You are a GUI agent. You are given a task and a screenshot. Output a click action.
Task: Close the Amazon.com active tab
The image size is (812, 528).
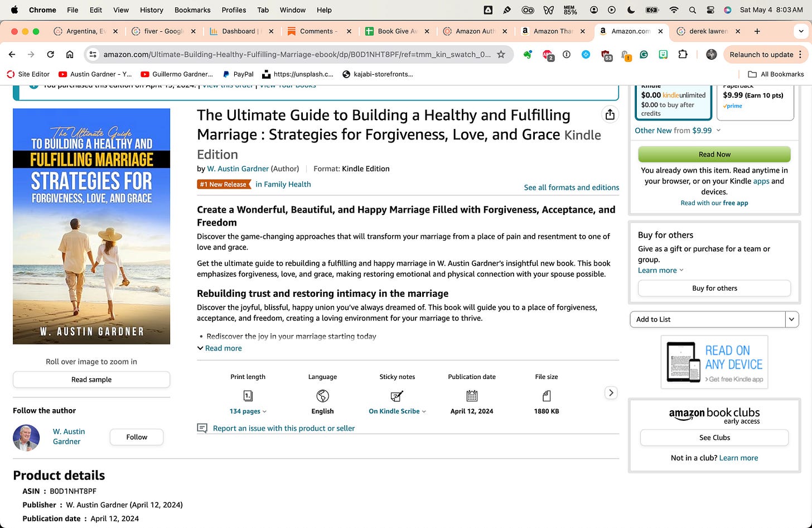coord(660,31)
